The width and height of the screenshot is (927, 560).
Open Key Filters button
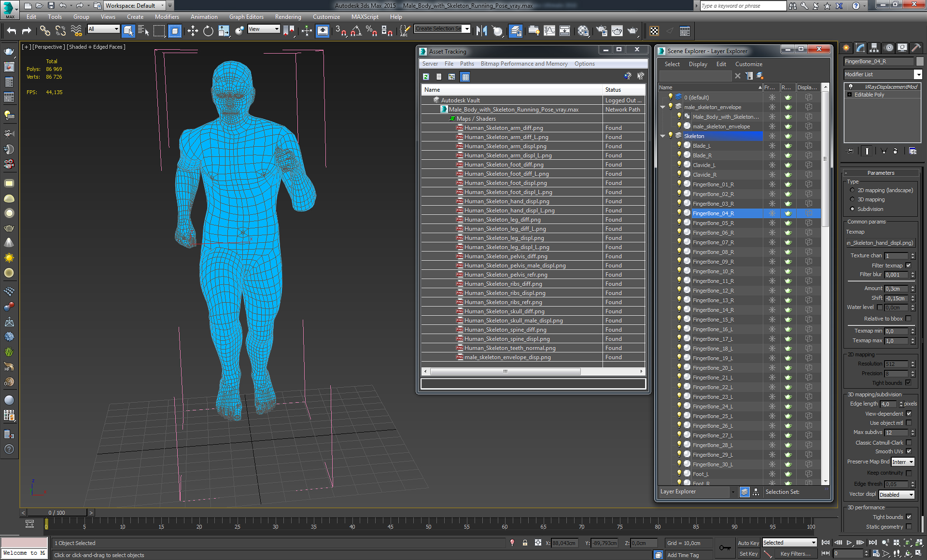coord(795,554)
